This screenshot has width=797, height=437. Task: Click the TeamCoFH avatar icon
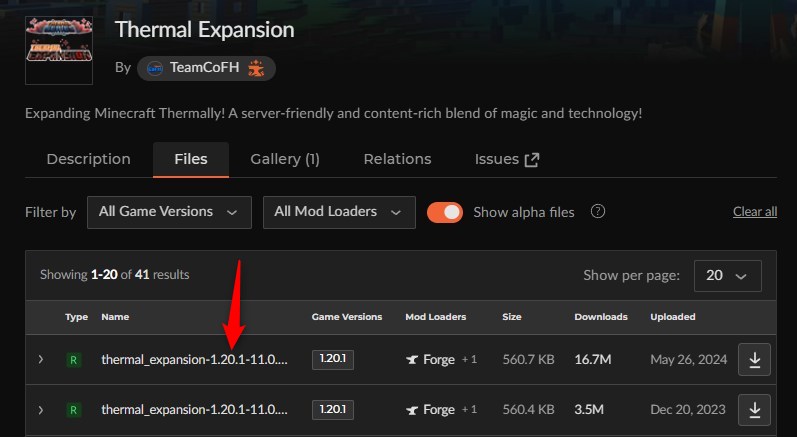tap(155, 68)
